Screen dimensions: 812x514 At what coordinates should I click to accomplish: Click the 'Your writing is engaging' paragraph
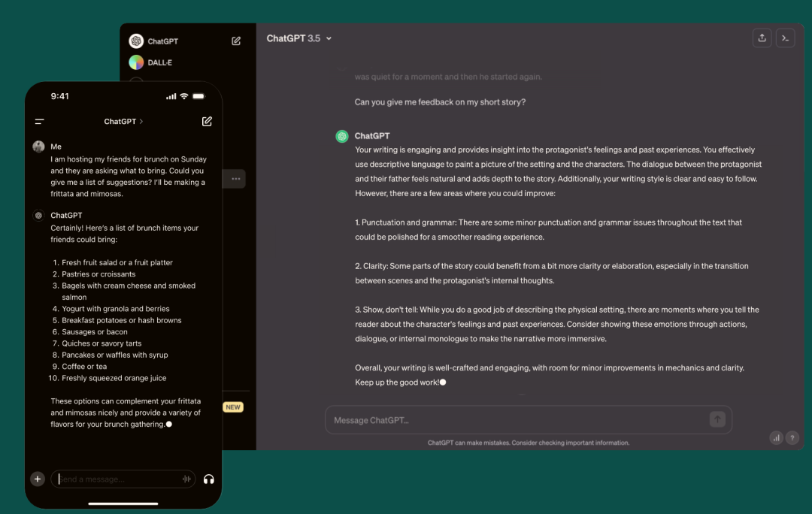[x=558, y=171]
